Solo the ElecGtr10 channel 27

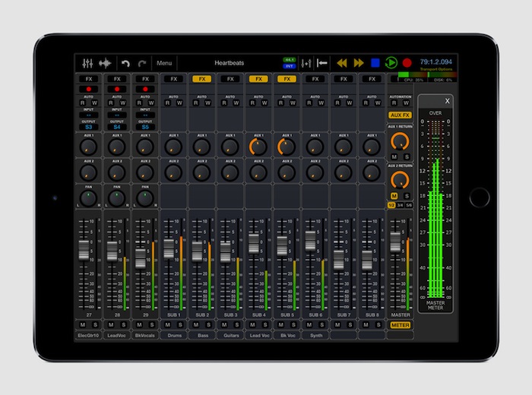[95, 325]
